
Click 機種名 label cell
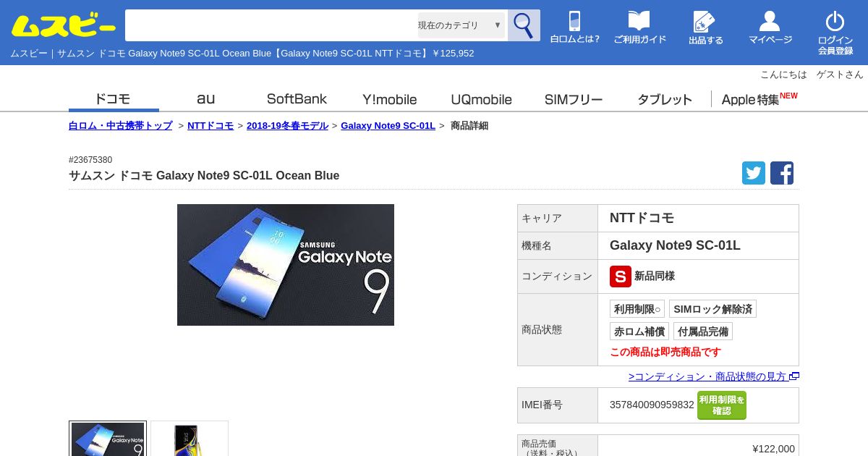coord(558,245)
